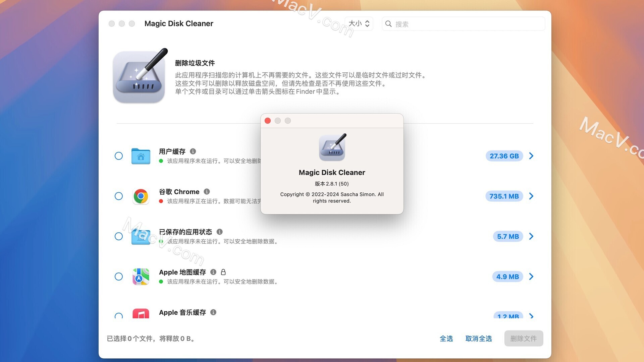Click the Apple Maps app icon
Image resolution: width=644 pixels, height=362 pixels.
click(x=141, y=277)
